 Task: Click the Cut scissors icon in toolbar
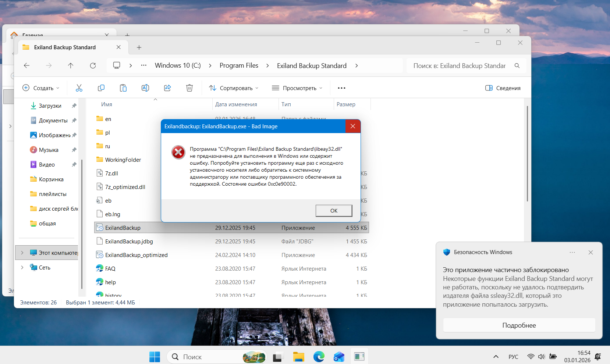click(x=79, y=88)
